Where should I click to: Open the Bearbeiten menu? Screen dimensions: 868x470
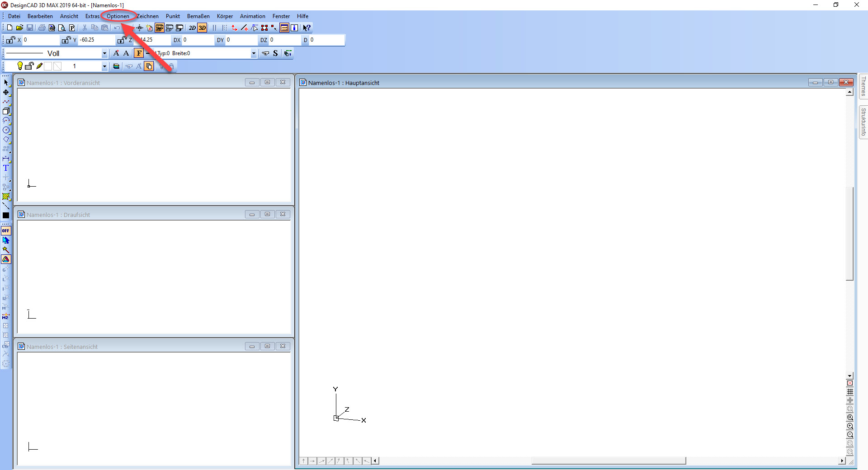coord(40,16)
